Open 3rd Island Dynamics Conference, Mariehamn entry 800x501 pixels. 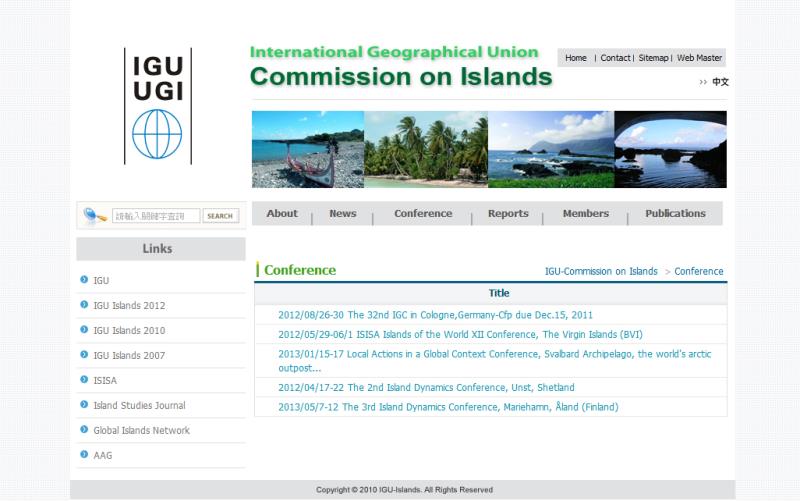pos(448,407)
